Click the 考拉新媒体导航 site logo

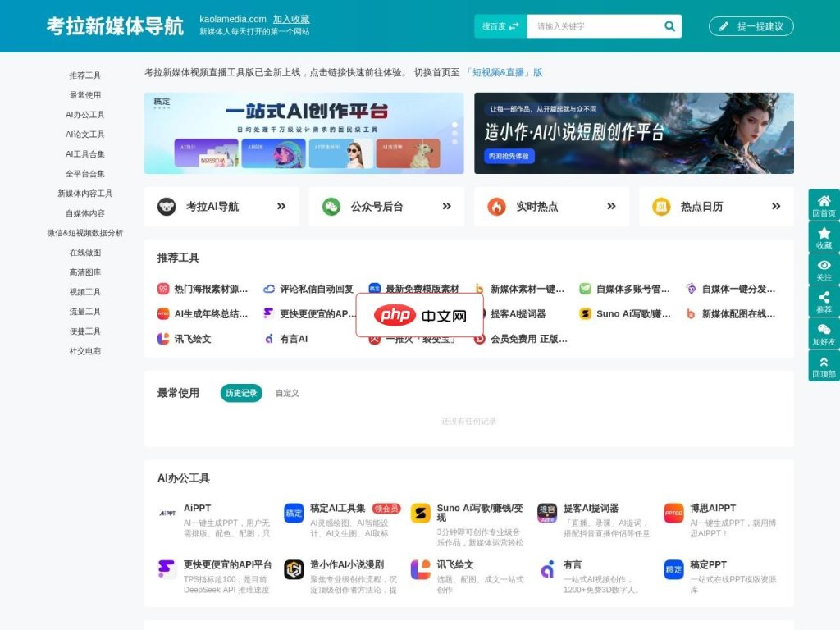coord(115,26)
